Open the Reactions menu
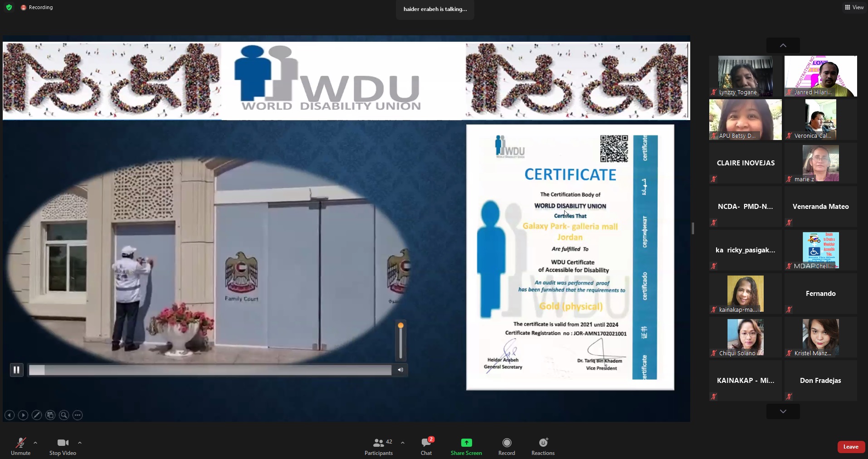The image size is (868, 459). pyautogui.click(x=543, y=446)
